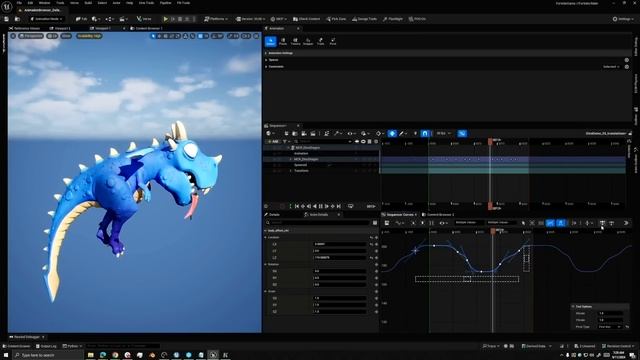
Task: Jump to sequence start in playback controls
Action: (x=297, y=207)
